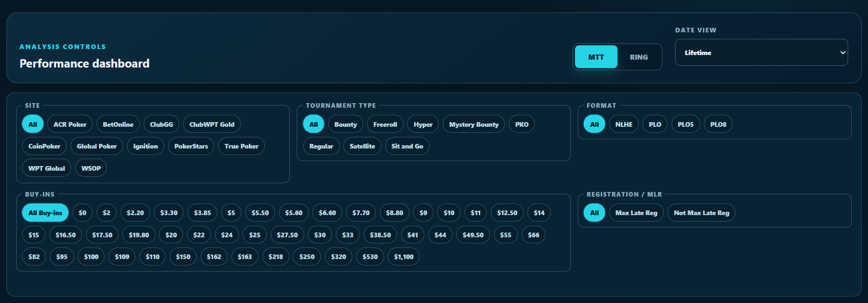Choose the Sit and Go type
This screenshot has height=303, width=868.
point(407,146)
